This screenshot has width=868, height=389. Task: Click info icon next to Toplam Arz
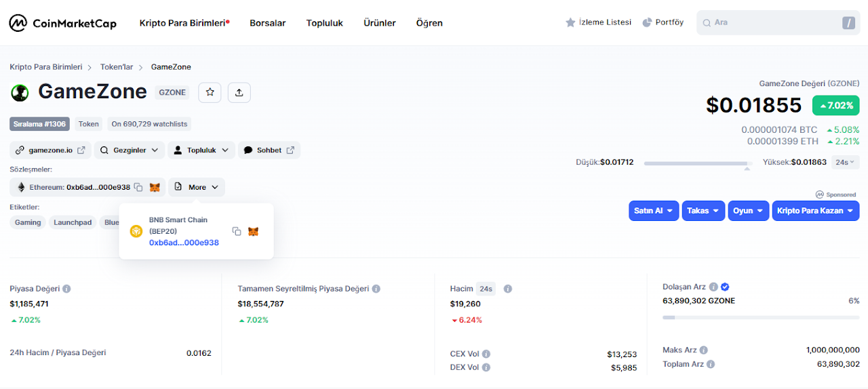(x=710, y=364)
